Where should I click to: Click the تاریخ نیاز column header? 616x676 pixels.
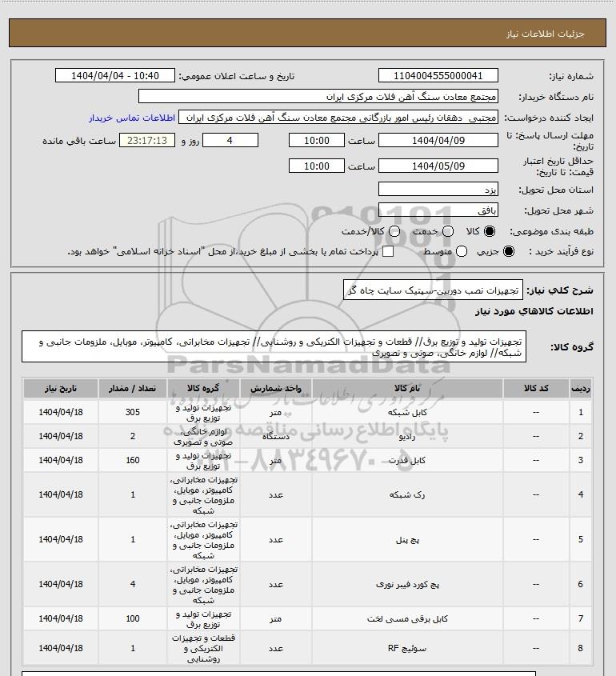(x=60, y=389)
